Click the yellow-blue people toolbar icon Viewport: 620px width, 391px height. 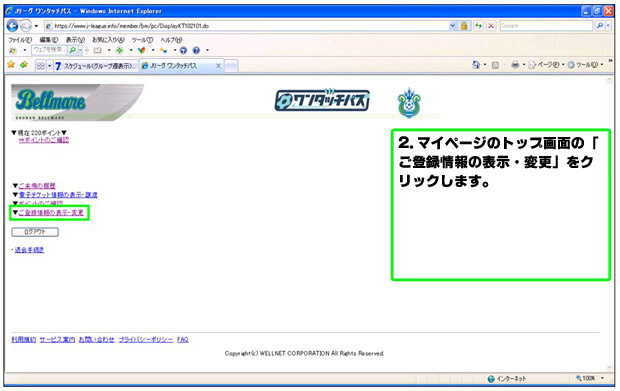tap(163, 50)
